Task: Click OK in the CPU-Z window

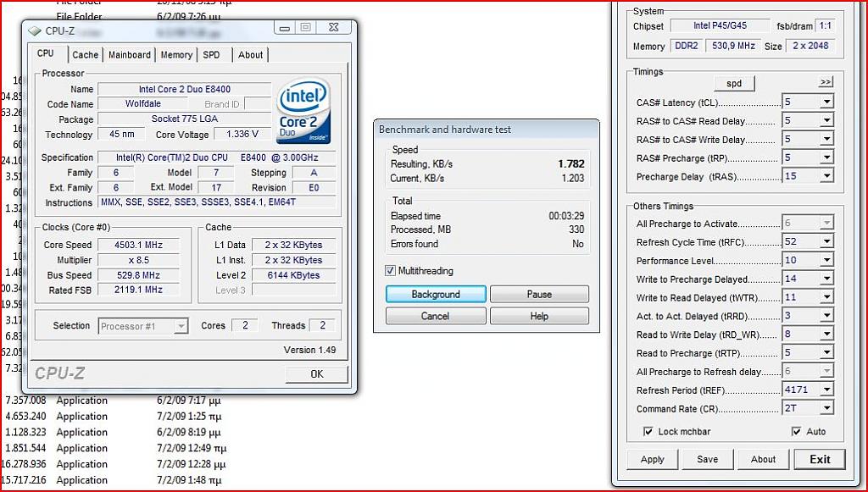Action: [317, 374]
